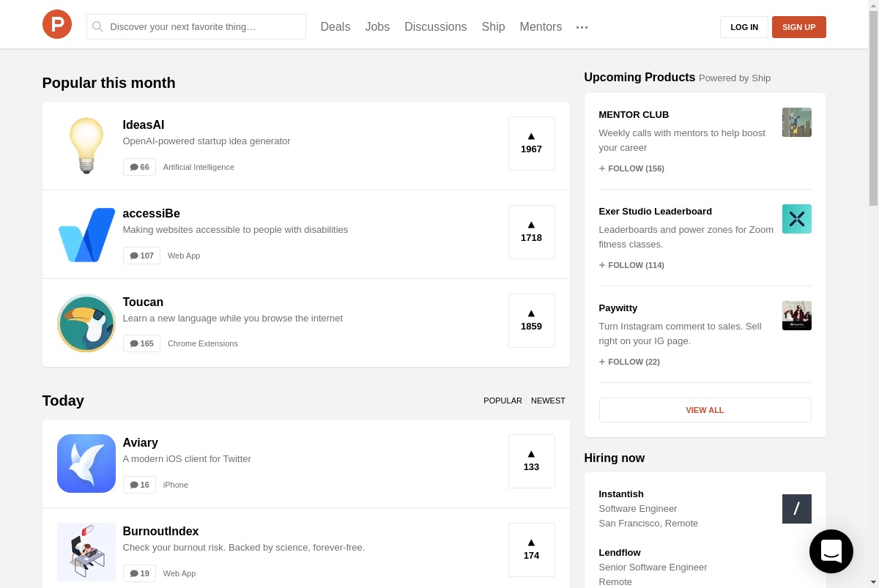Follow Exer Studio Leaderboard
879x588 pixels.
tap(631, 265)
